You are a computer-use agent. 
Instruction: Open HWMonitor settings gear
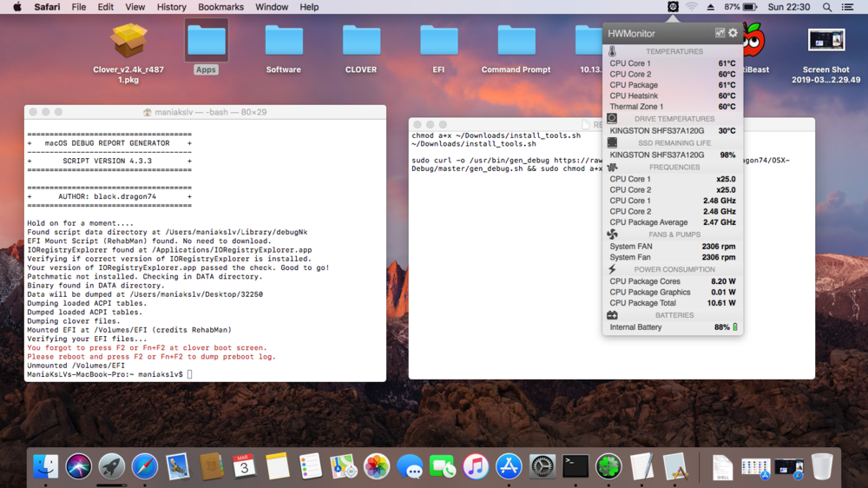pos(733,33)
